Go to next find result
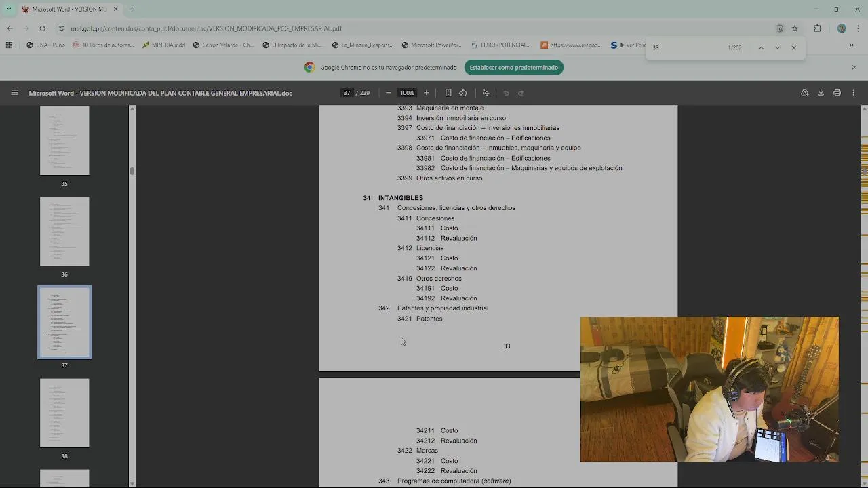The image size is (868, 488). 777,47
